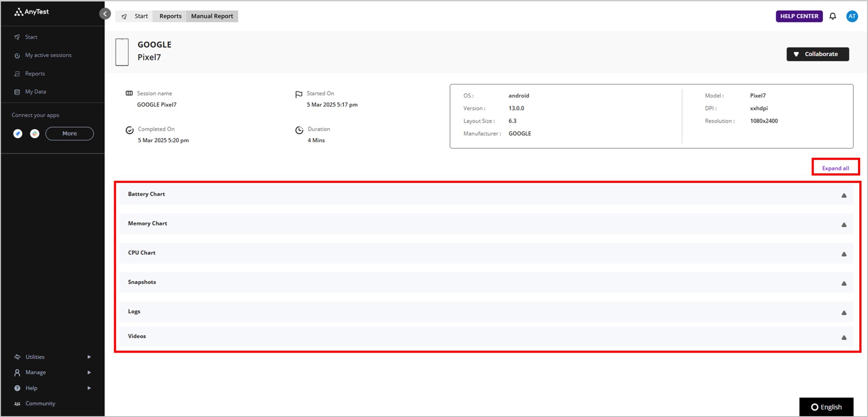
Task: Click the rocket icon in breadcrumb
Action: [x=124, y=17]
